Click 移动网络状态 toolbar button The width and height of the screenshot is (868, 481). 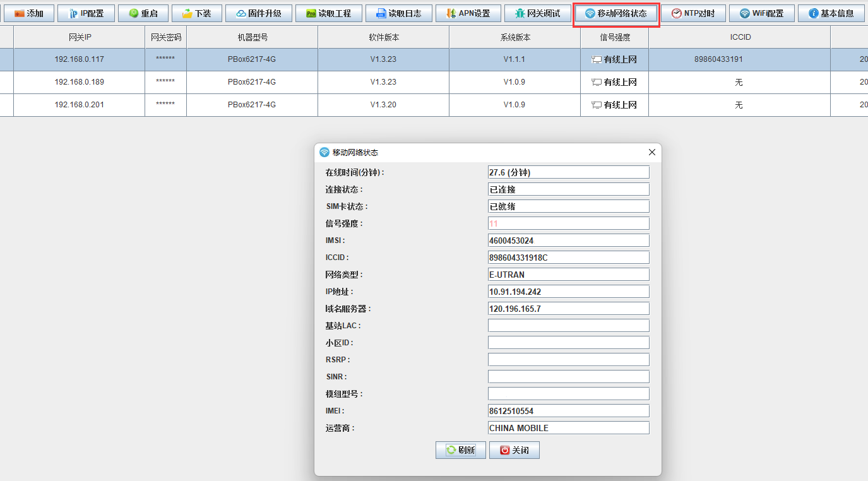(x=616, y=13)
